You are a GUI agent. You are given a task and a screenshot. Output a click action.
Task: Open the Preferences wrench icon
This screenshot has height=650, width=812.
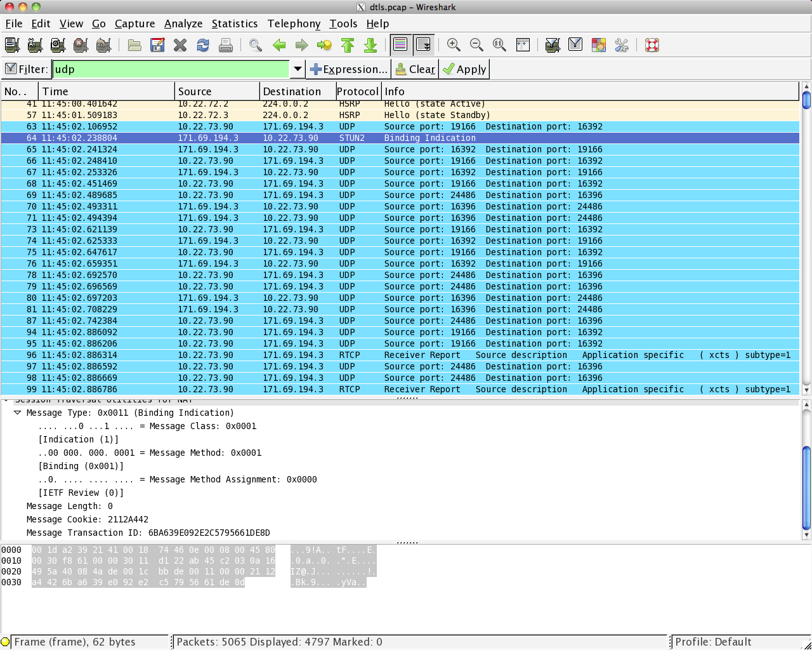point(622,45)
